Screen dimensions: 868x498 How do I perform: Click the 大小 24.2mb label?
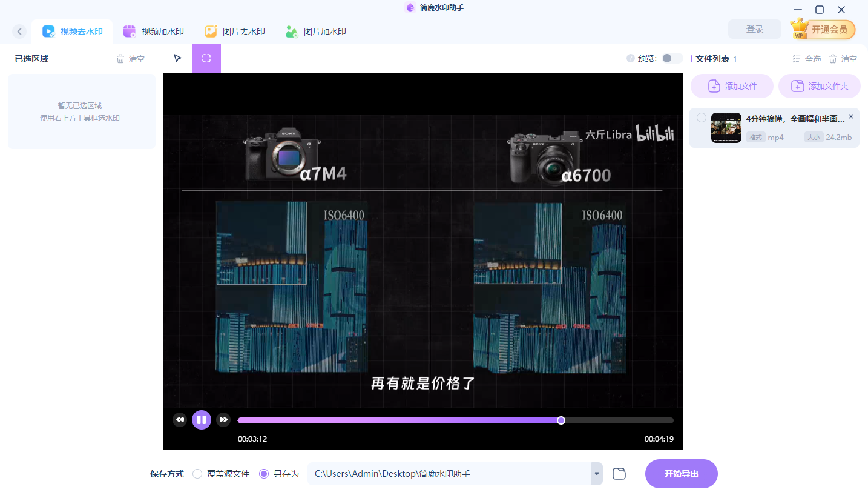pos(828,138)
